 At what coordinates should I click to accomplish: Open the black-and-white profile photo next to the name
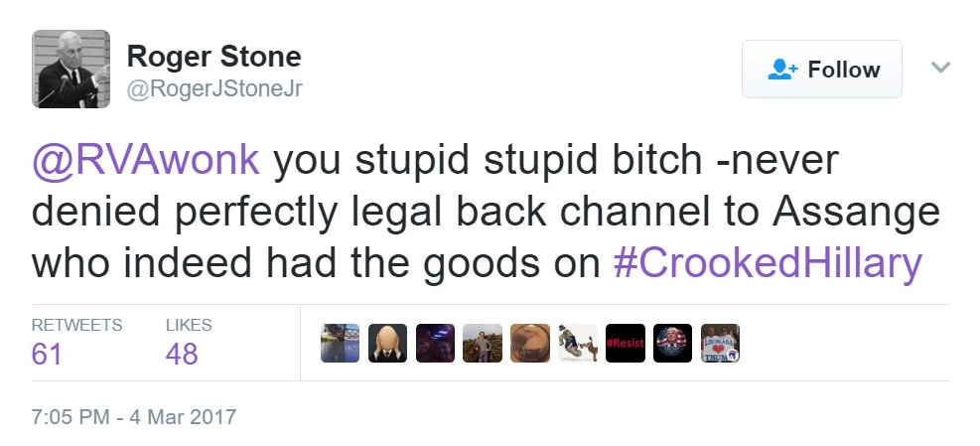[70, 69]
